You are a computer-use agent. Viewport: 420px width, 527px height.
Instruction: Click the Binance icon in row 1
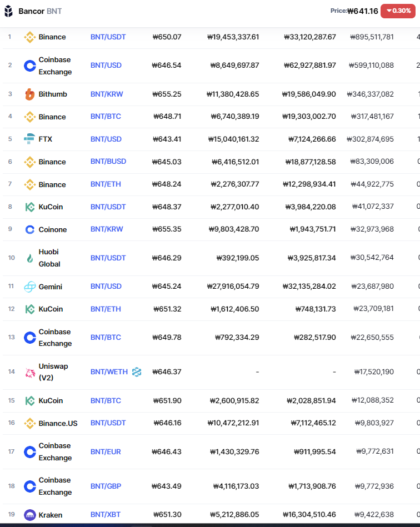[30, 37]
